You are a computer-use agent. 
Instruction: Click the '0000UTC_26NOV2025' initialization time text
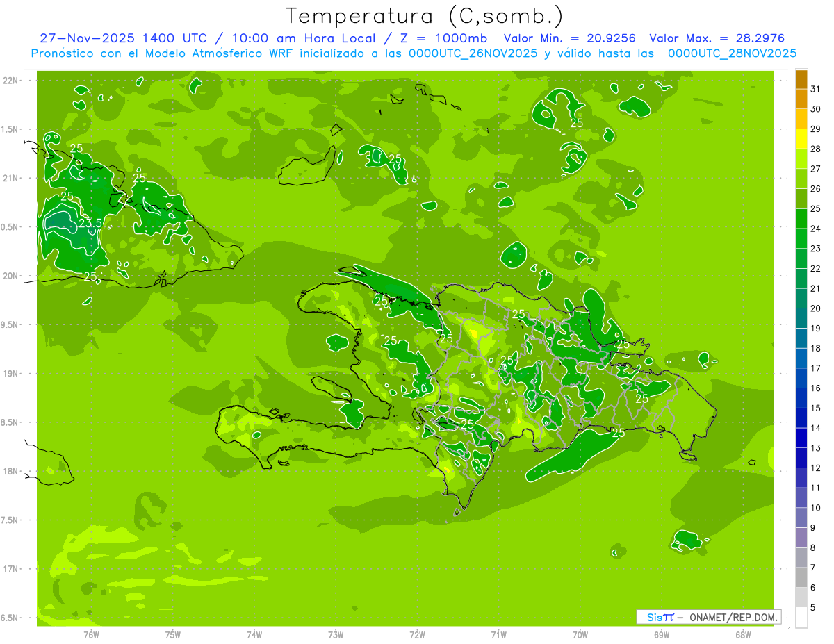(473, 53)
